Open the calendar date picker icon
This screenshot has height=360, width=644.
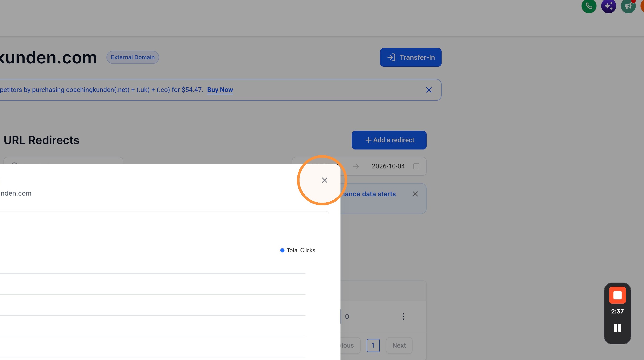(416, 166)
